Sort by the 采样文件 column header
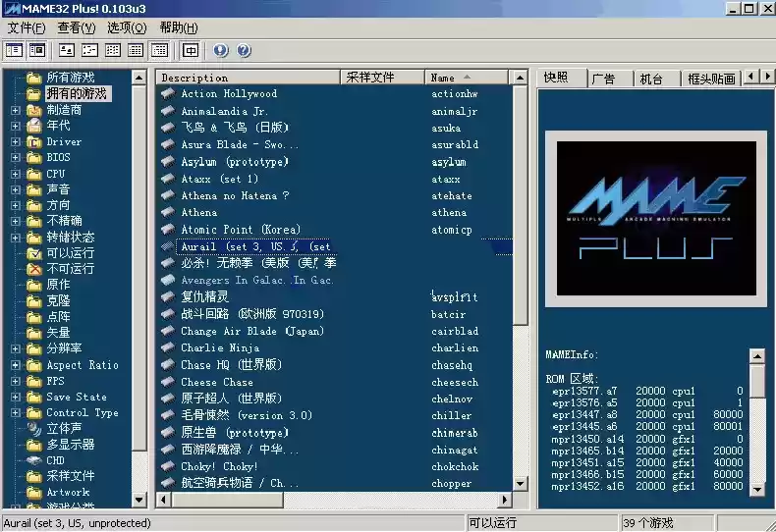The image size is (776, 532). click(x=382, y=78)
